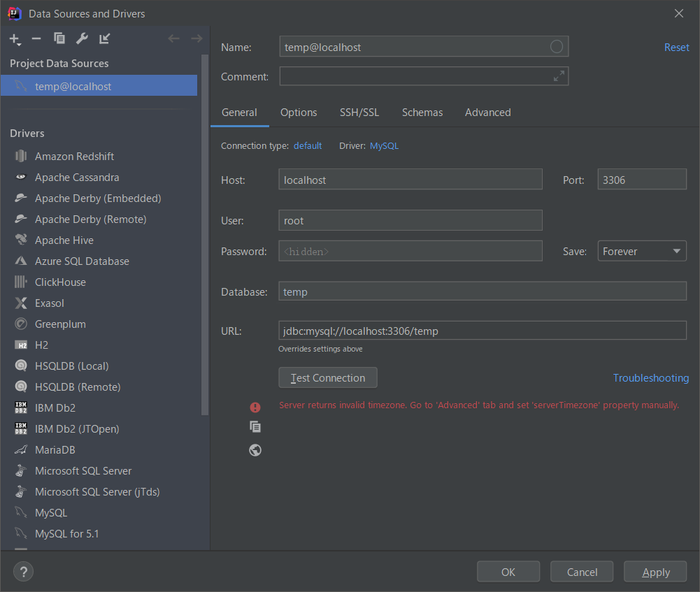Open the Troubleshooting link
Image resolution: width=700 pixels, height=592 pixels.
(x=651, y=378)
